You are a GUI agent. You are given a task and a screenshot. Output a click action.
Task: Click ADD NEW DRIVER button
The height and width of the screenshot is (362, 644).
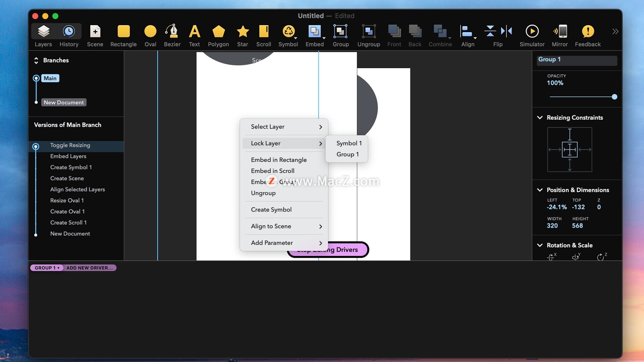click(90, 268)
